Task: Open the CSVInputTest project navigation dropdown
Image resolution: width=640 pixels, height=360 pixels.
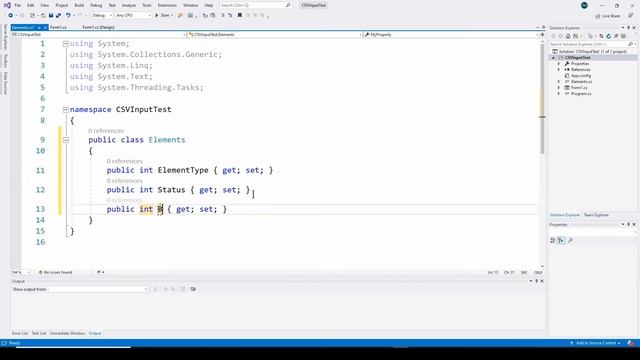Action: 98,35
